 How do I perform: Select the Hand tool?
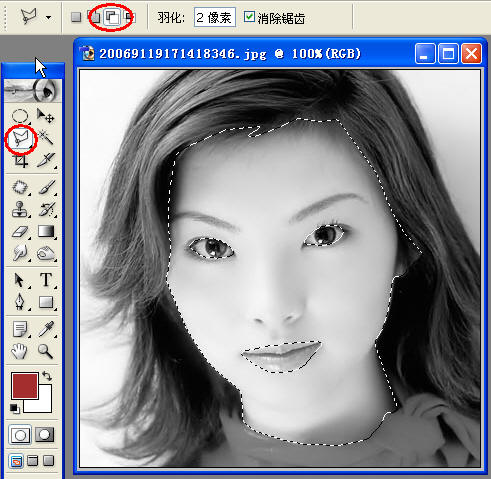19,351
